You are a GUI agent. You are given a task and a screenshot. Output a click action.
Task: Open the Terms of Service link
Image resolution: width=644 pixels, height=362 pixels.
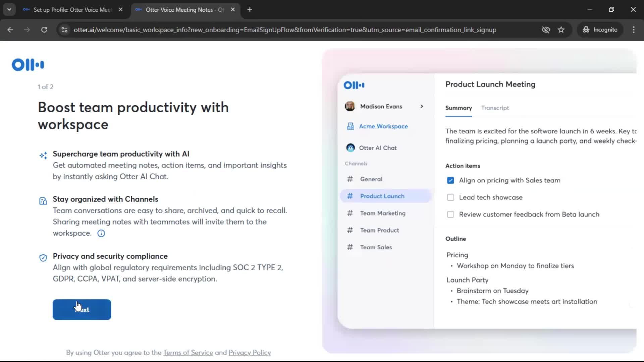click(x=188, y=353)
